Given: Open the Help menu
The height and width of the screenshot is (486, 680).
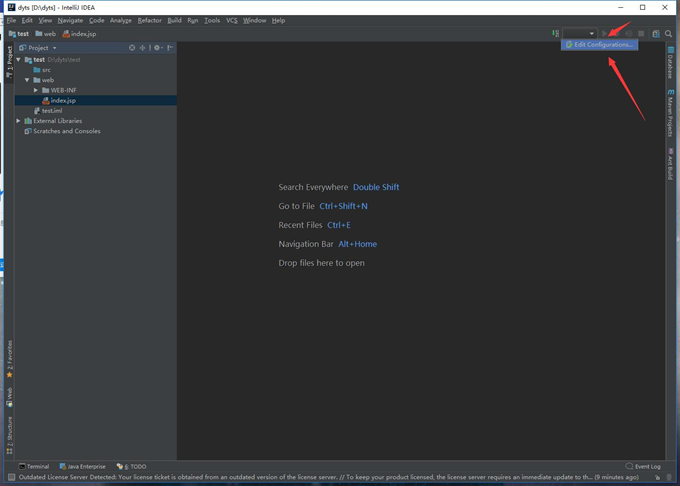Looking at the screenshot, I should point(278,20).
